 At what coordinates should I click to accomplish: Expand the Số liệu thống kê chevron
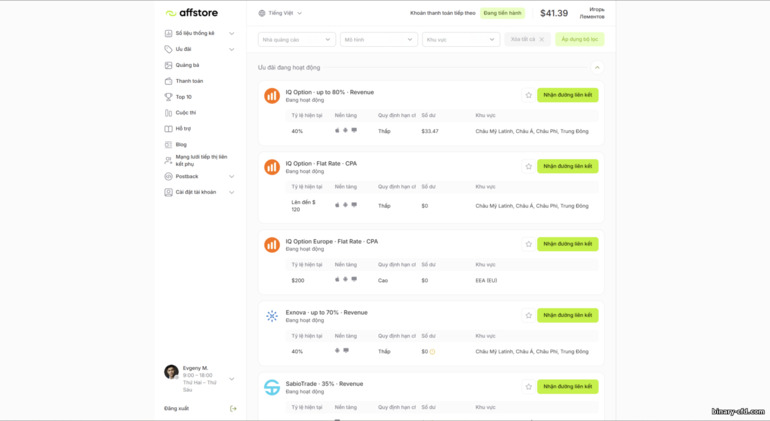(x=232, y=33)
